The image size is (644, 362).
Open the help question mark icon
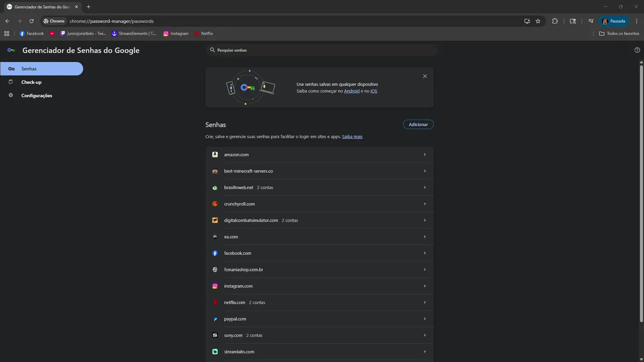tap(637, 50)
